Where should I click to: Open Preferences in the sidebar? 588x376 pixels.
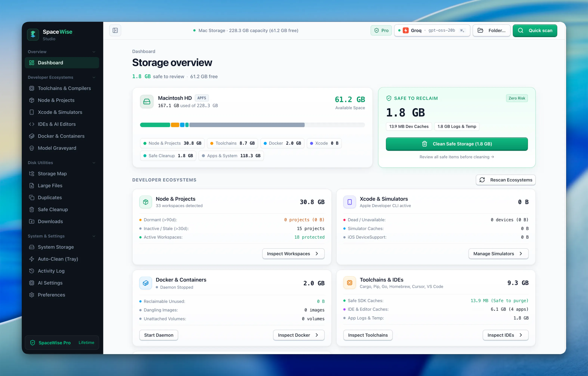[x=62, y=295]
